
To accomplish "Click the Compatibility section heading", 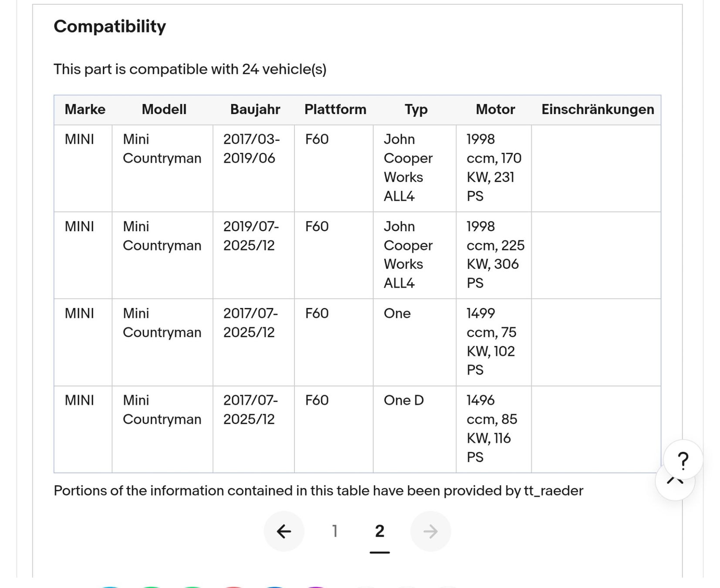I will (x=110, y=27).
